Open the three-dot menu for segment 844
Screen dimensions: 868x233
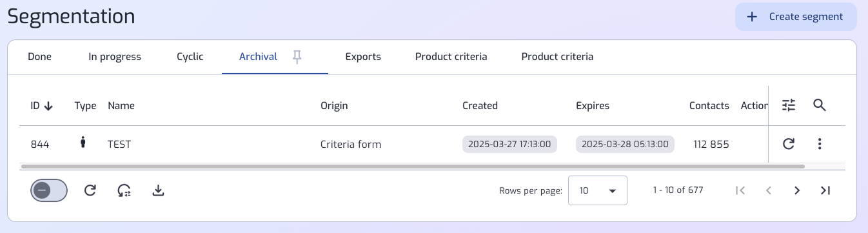tap(820, 144)
